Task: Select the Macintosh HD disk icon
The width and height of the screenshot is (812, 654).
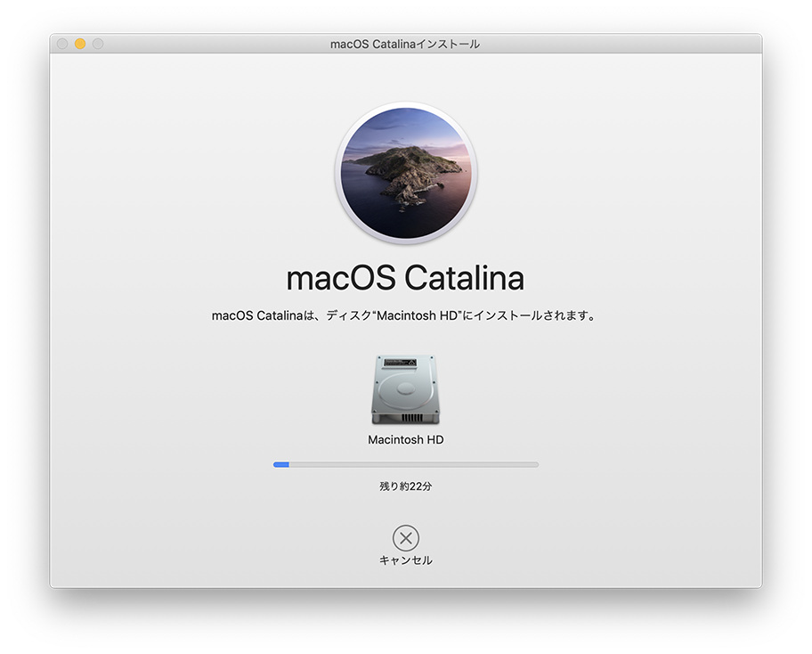Action: point(405,389)
